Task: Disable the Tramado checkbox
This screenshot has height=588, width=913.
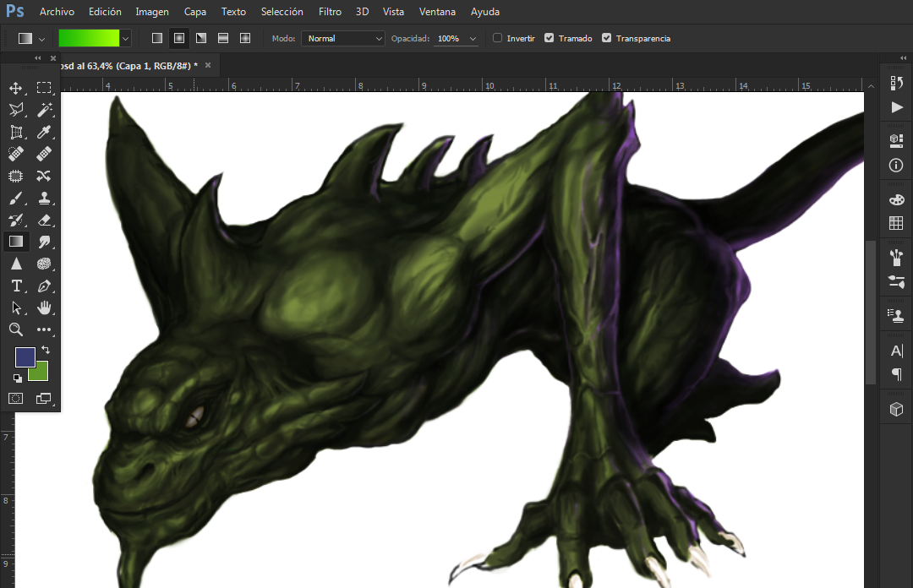Action: [550, 38]
